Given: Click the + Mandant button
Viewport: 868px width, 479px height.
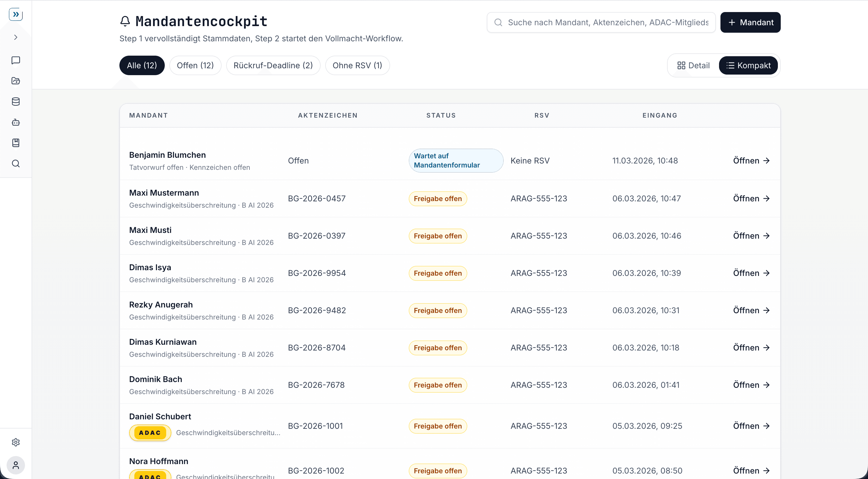Looking at the screenshot, I should click(750, 22).
